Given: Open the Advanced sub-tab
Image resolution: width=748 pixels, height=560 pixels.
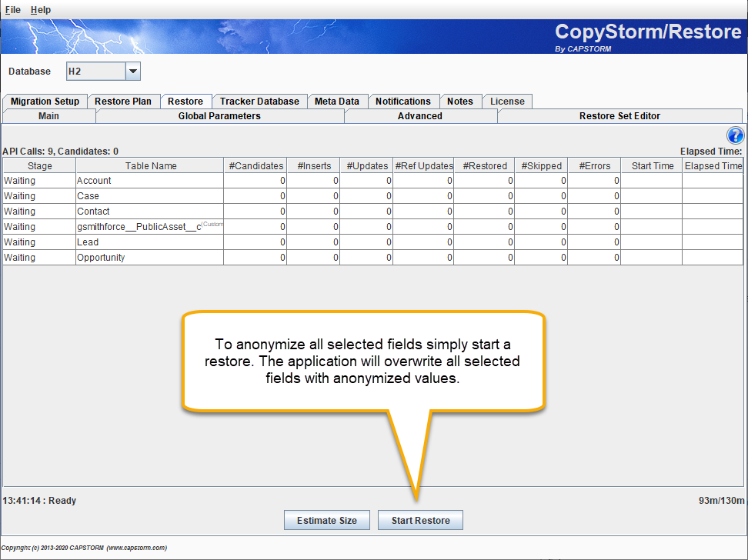Looking at the screenshot, I should (420, 116).
